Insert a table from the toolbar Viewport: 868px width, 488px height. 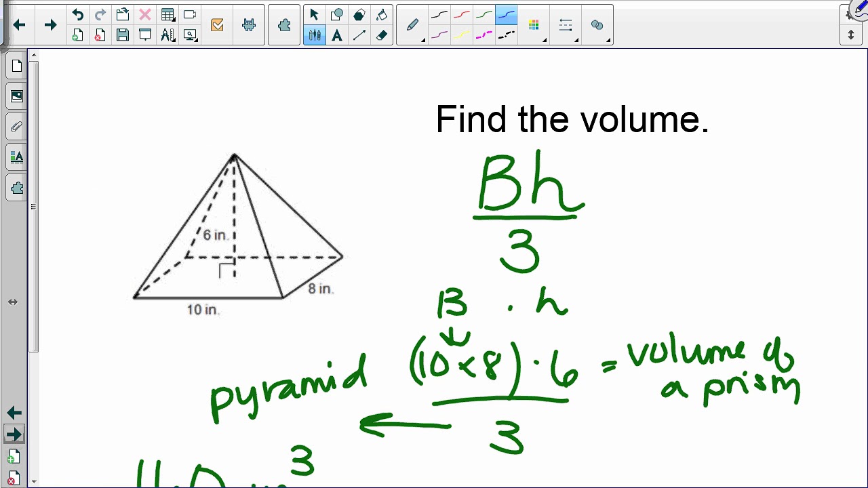tap(167, 15)
